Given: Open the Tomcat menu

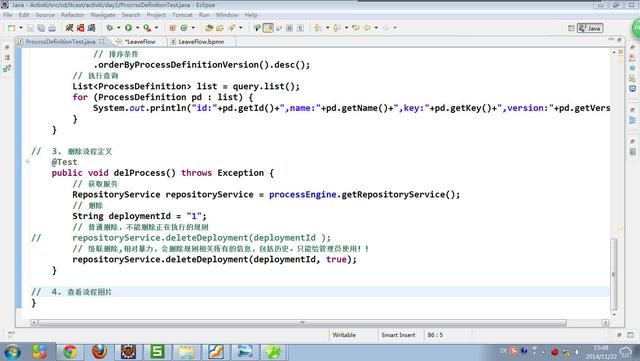Looking at the screenshot, I should click(182, 15).
